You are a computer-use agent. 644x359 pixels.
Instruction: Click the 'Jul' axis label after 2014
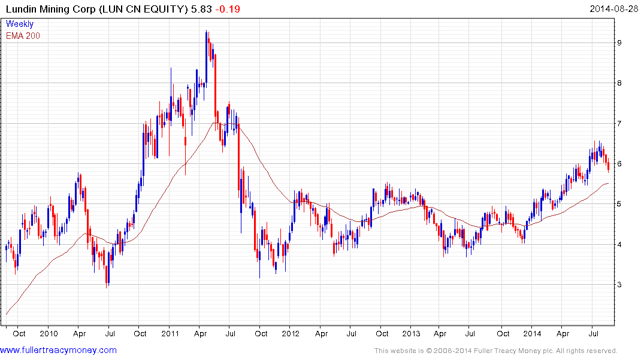593,333
